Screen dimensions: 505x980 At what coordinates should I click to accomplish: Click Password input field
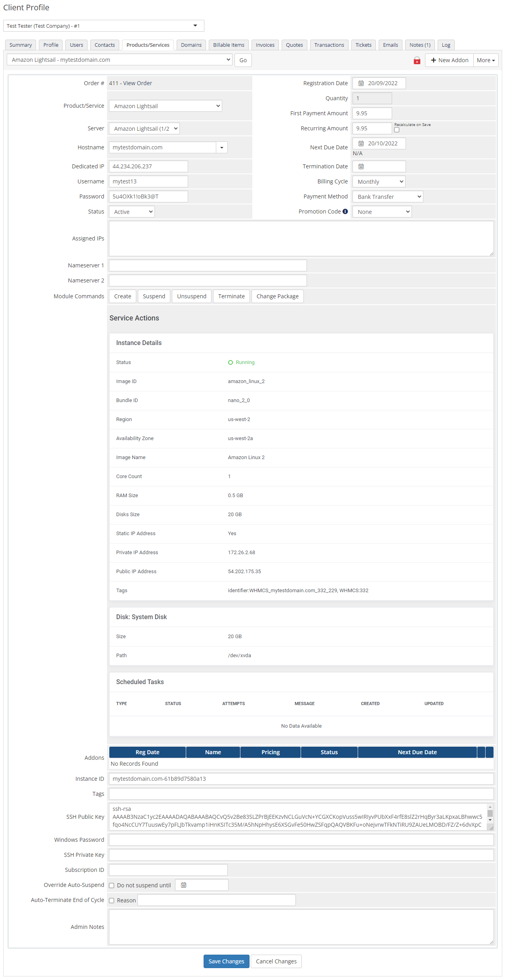pos(149,196)
